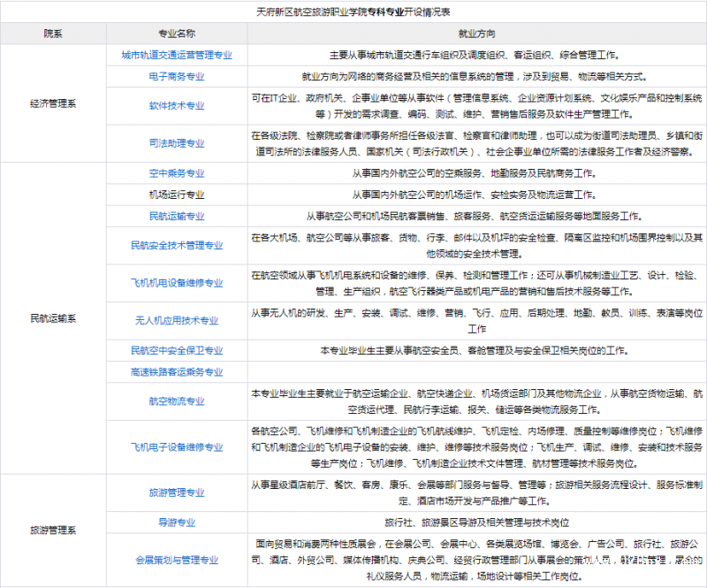Click the 电子商务专业 link
The width and height of the screenshot is (707, 588).
(x=177, y=77)
